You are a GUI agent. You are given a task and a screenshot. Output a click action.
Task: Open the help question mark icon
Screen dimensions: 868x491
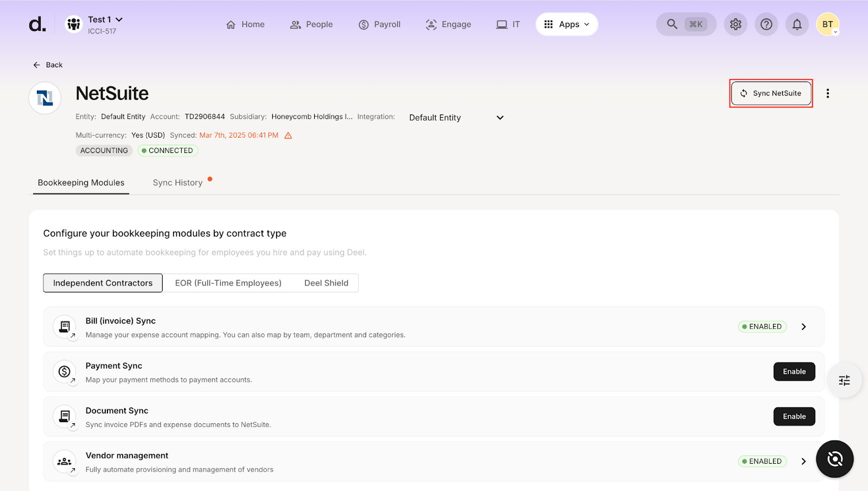click(767, 24)
